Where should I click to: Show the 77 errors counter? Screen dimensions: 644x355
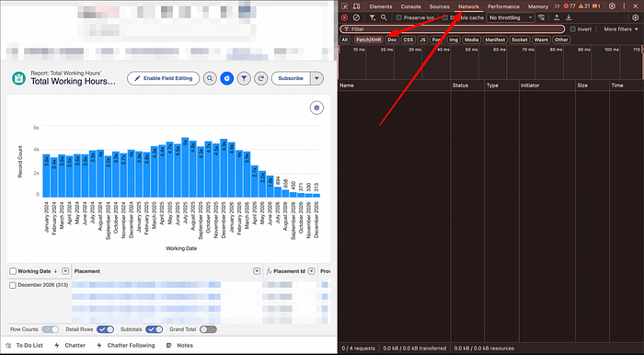point(569,6)
